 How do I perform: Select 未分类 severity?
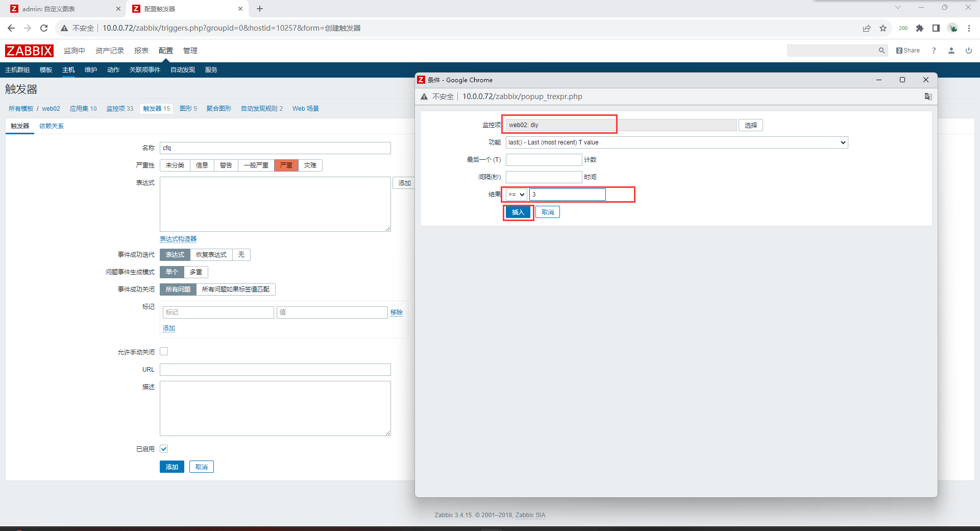(x=175, y=165)
